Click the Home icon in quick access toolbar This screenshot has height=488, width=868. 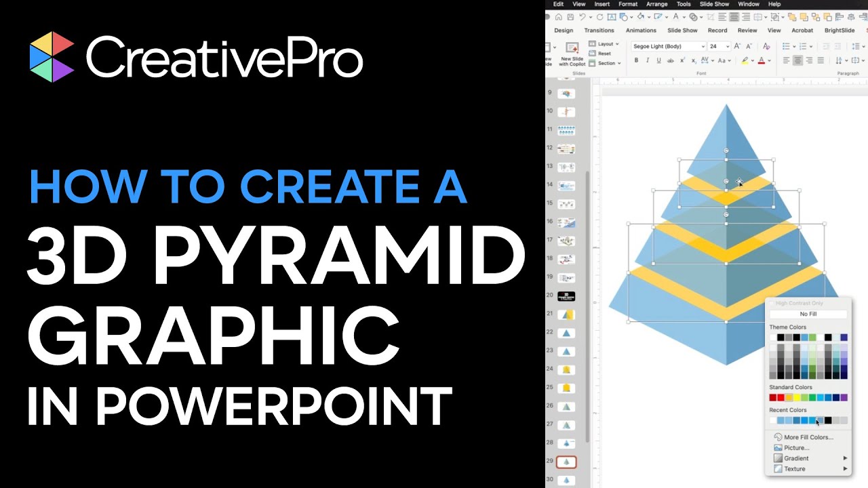click(x=558, y=17)
